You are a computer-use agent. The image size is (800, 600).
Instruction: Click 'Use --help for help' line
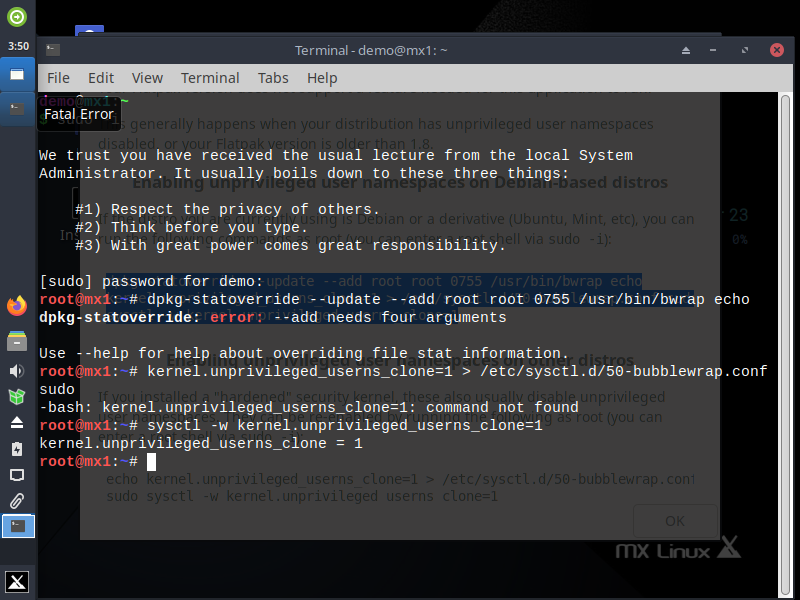[304, 353]
